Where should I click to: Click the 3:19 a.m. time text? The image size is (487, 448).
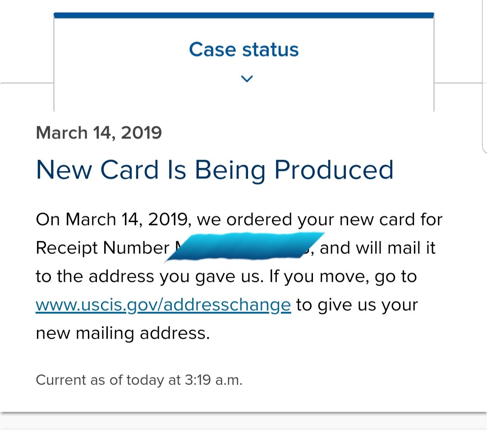[x=213, y=380]
